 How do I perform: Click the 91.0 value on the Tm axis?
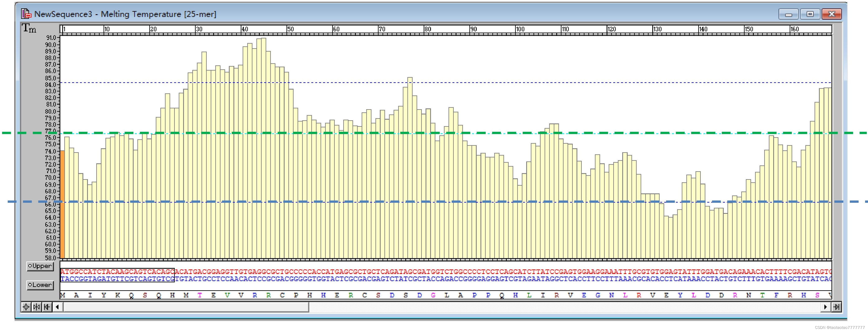pos(51,38)
